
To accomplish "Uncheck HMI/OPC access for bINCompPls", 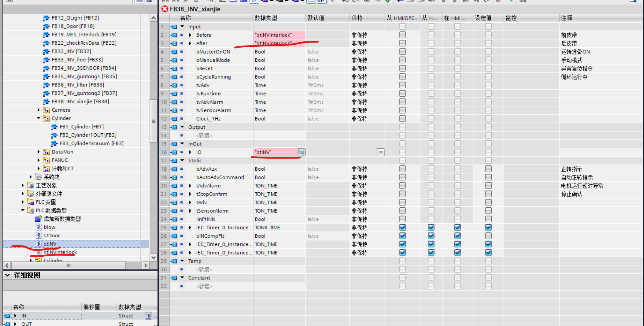I will (402, 236).
